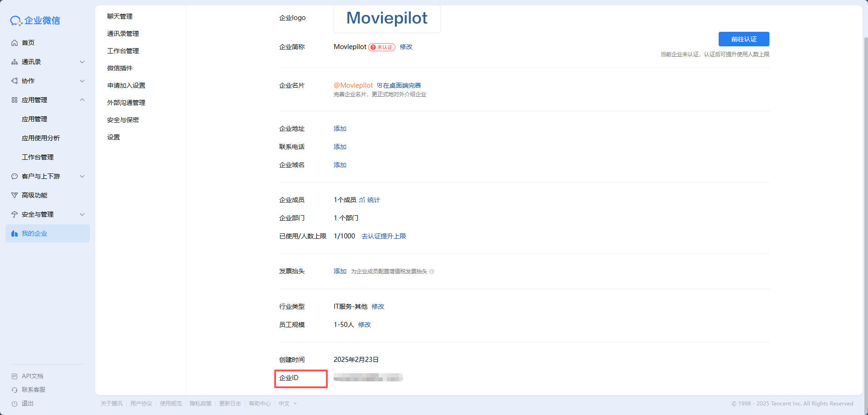Image resolution: width=868 pixels, height=415 pixels.
Task: Open the 中文 language dropdown in footer
Action: pyautogui.click(x=287, y=404)
